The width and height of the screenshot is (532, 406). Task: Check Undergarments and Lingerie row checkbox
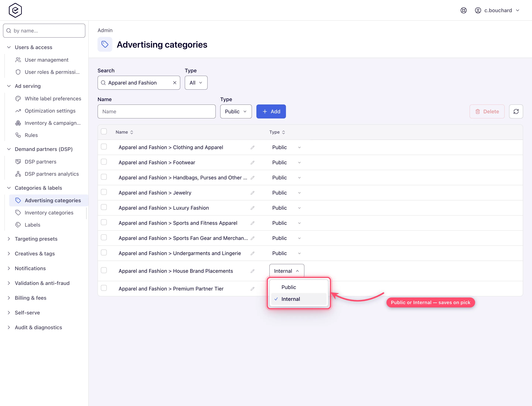[x=104, y=252]
